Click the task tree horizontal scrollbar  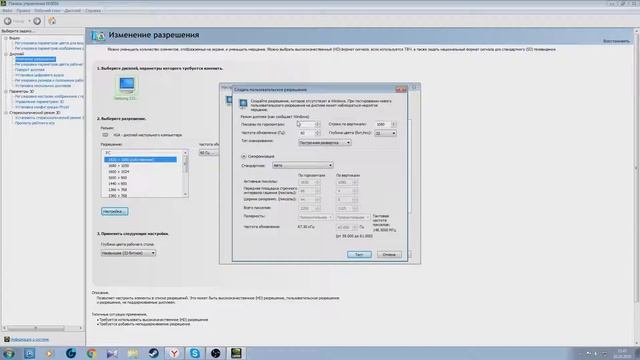coord(42,328)
